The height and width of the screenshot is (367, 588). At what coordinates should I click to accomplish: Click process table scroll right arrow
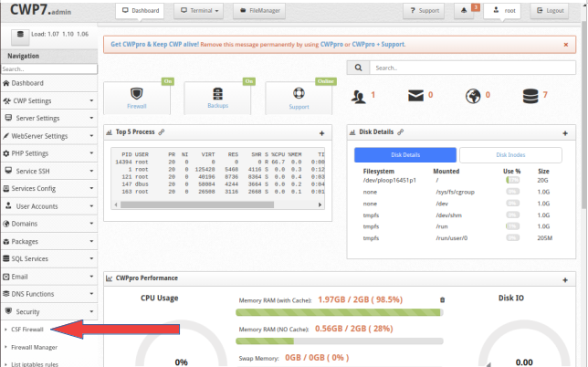320,204
